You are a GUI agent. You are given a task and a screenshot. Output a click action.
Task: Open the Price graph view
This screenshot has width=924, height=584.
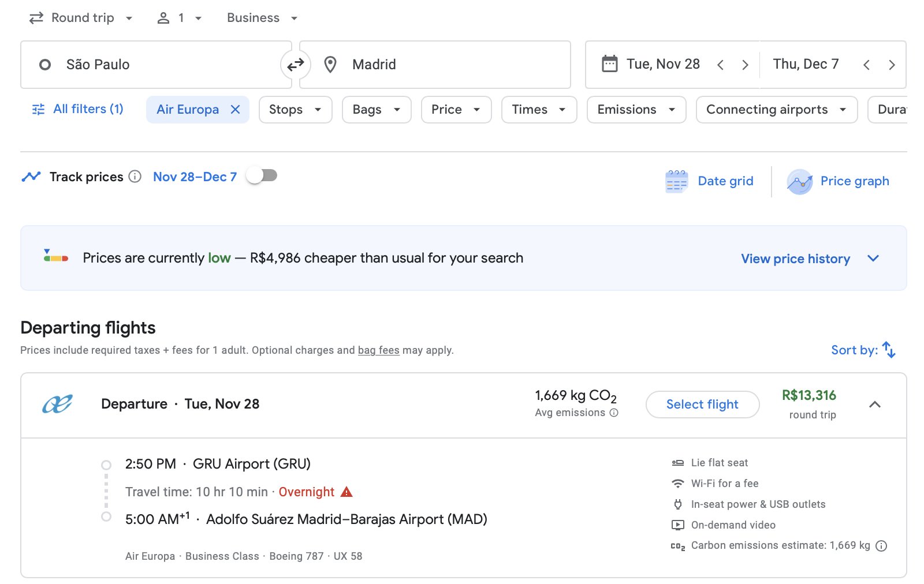pos(838,181)
